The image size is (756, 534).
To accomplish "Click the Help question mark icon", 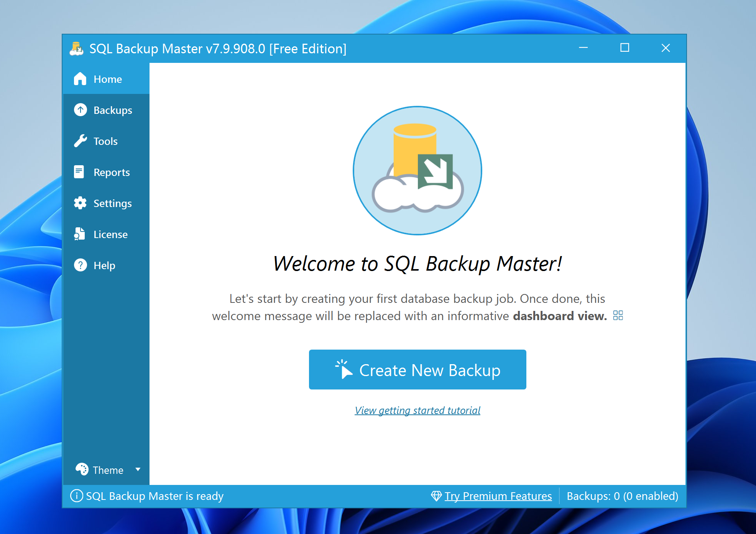I will click(80, 265).
